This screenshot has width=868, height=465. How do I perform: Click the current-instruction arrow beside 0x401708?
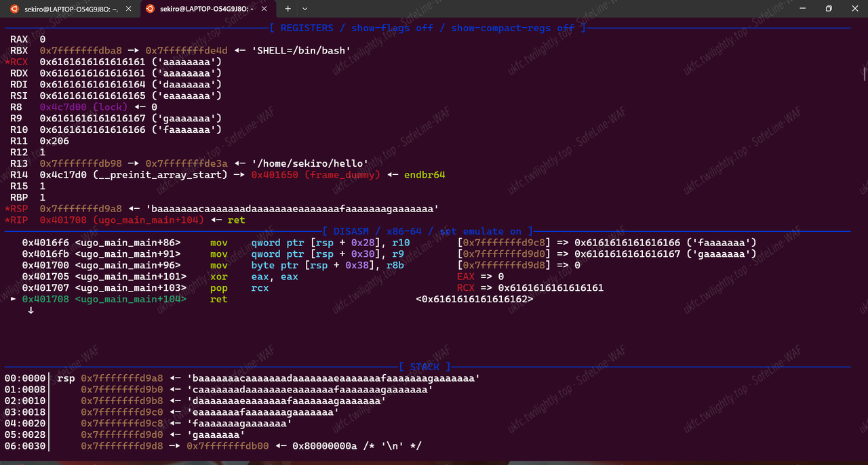(14, 299)
